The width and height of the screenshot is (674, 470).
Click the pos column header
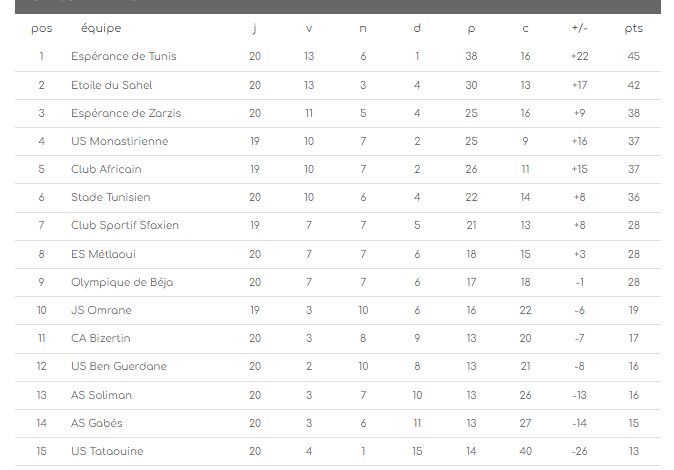42,28
